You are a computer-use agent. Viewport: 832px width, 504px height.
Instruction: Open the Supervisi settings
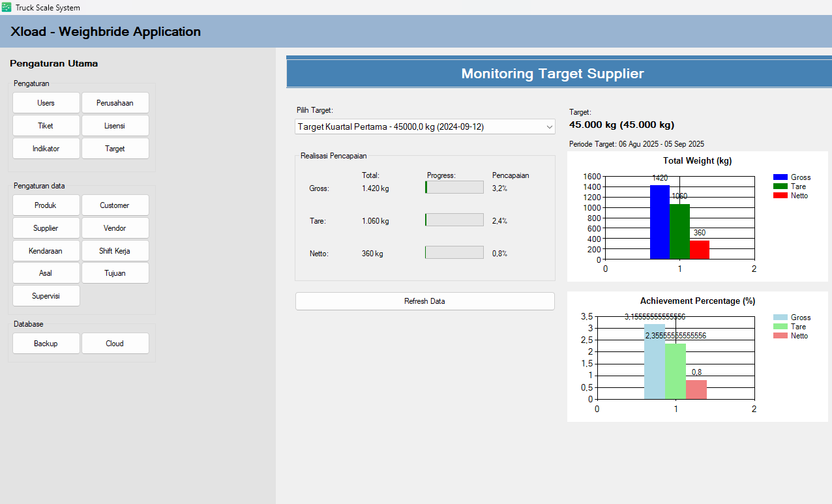[x=46, y=296]
